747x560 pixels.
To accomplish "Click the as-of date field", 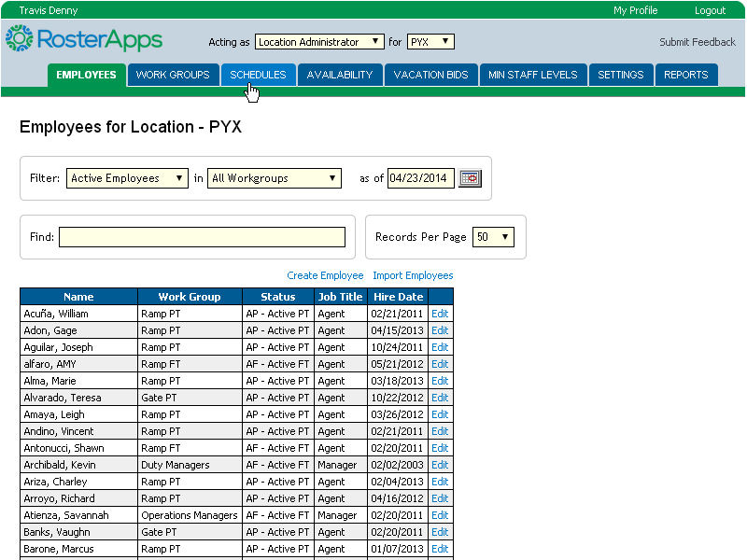I will (x=420, y=178).
